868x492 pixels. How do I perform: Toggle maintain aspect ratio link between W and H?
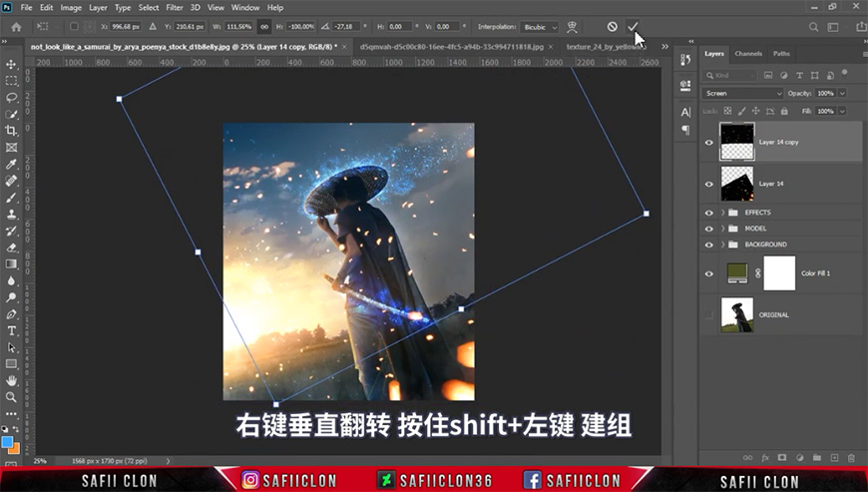[264, 27]
